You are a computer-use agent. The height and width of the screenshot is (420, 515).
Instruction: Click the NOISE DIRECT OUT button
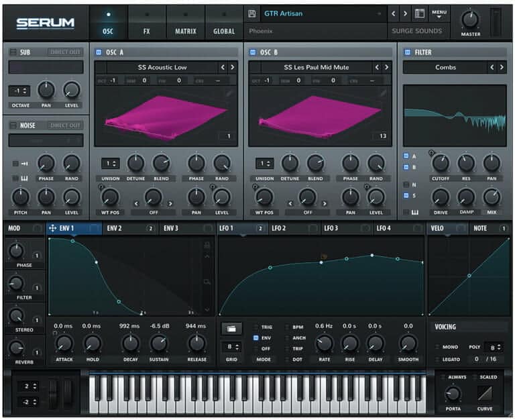(65, 125)
